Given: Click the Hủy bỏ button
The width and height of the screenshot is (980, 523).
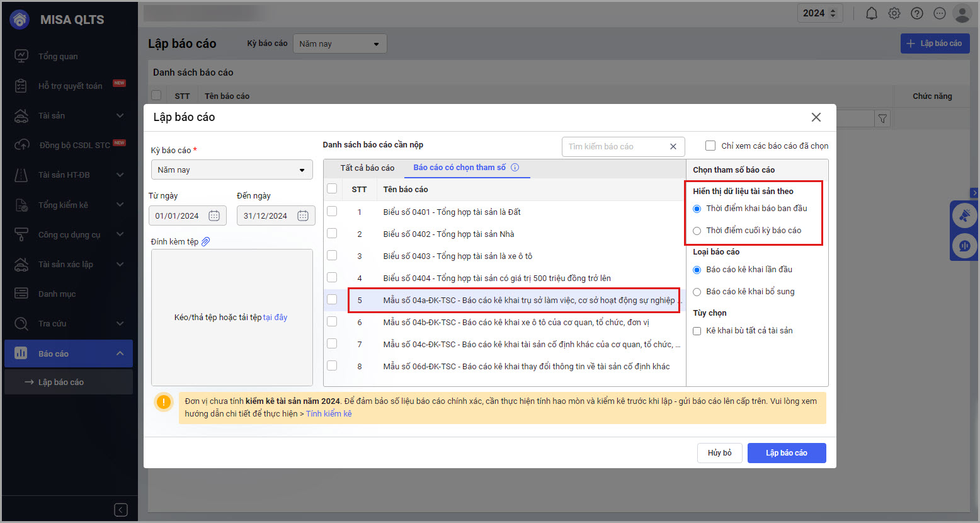Looking at the screenshot, I should click(x=719, y=453).
